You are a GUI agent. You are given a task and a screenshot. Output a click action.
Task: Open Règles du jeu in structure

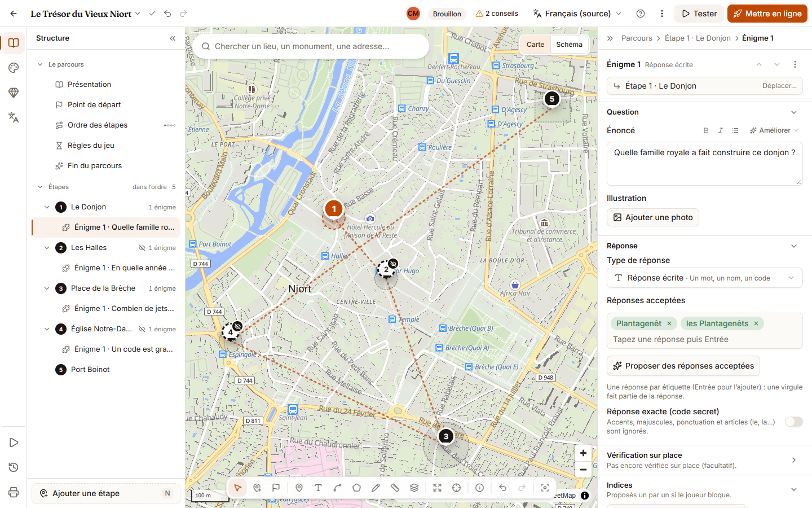pyautogui.click(x=91, y=145)
